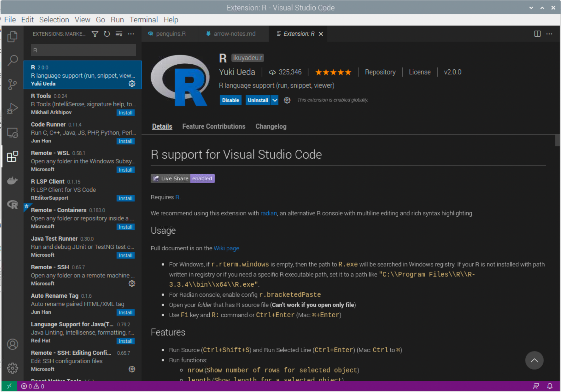Open the Wiki page link

tap(226, 248)
